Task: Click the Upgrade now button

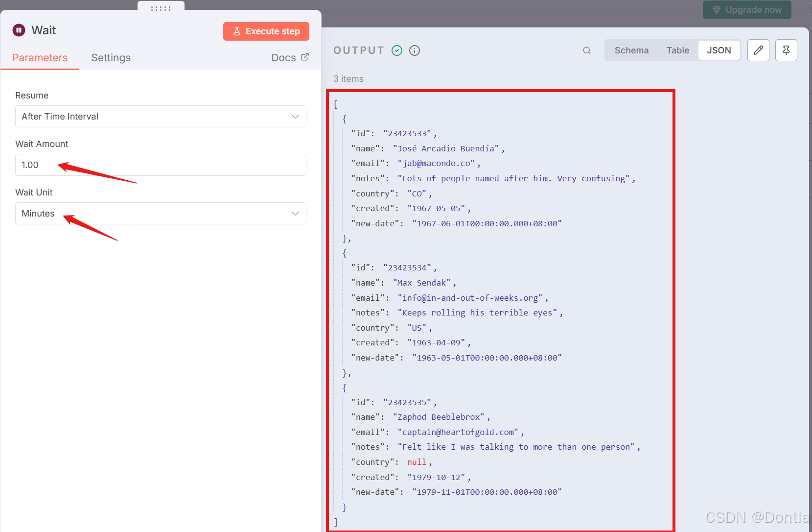Action: (747, 10)
